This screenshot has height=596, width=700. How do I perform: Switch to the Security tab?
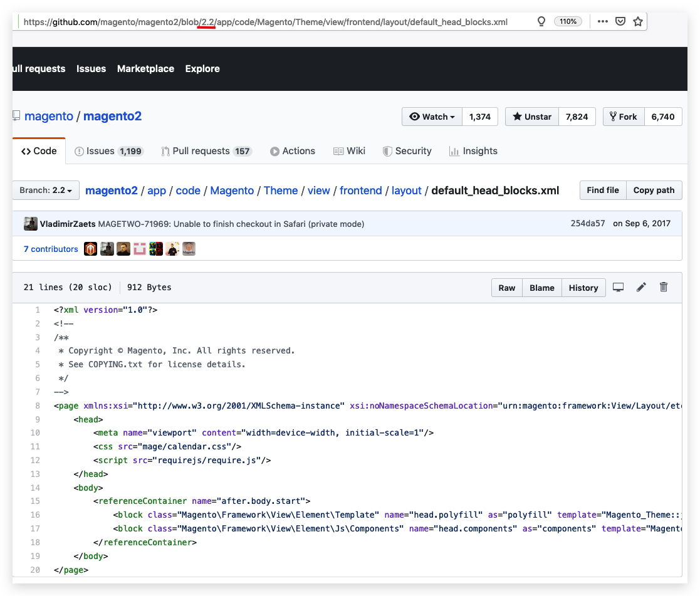407,151
